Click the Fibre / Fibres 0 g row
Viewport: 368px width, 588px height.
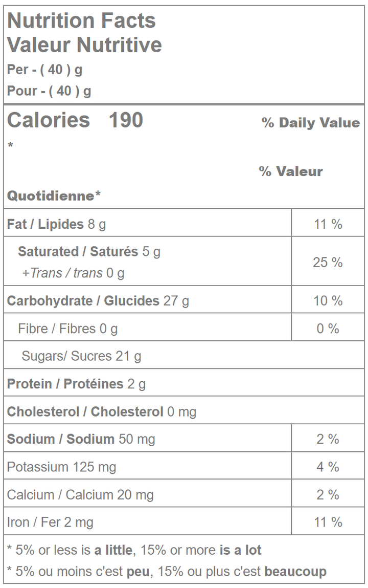67,329
